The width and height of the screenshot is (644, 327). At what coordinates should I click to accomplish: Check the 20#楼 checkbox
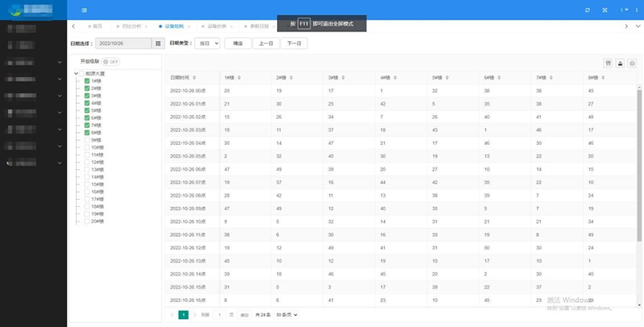point(87,221)
